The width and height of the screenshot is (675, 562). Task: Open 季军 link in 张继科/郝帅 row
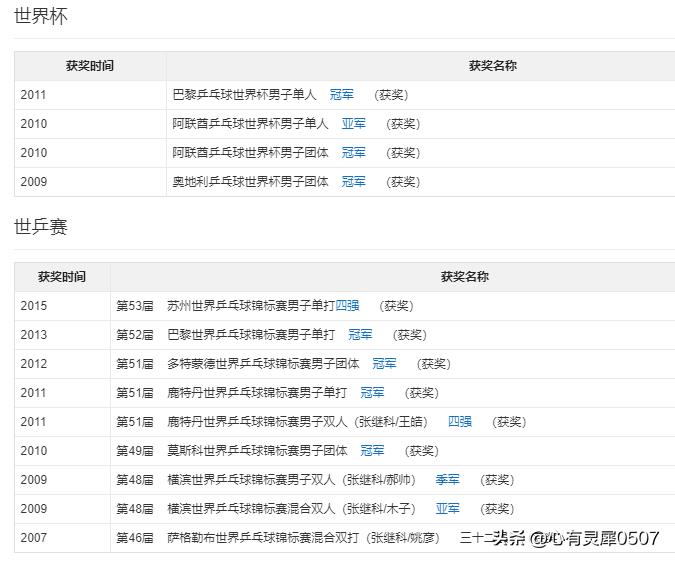pyautogui.click(x=447, y=480)
